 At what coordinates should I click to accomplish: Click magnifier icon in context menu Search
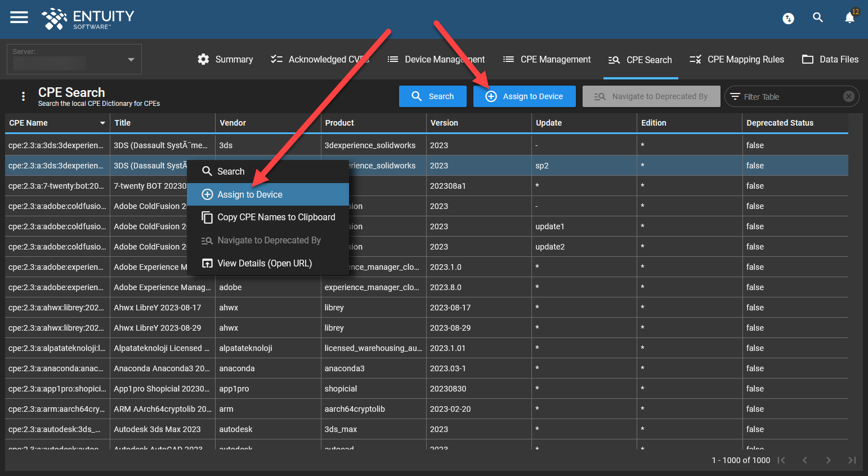tap(207, 171)
